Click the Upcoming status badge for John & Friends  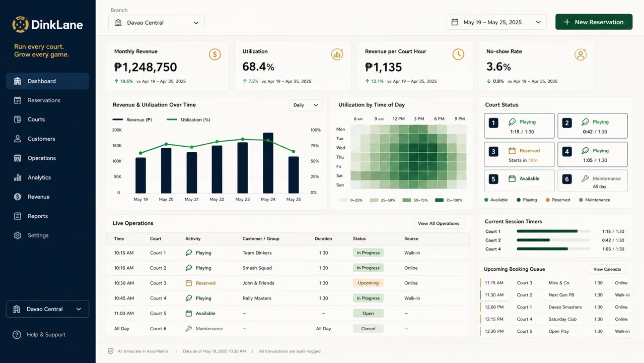(x=368, y=283)
